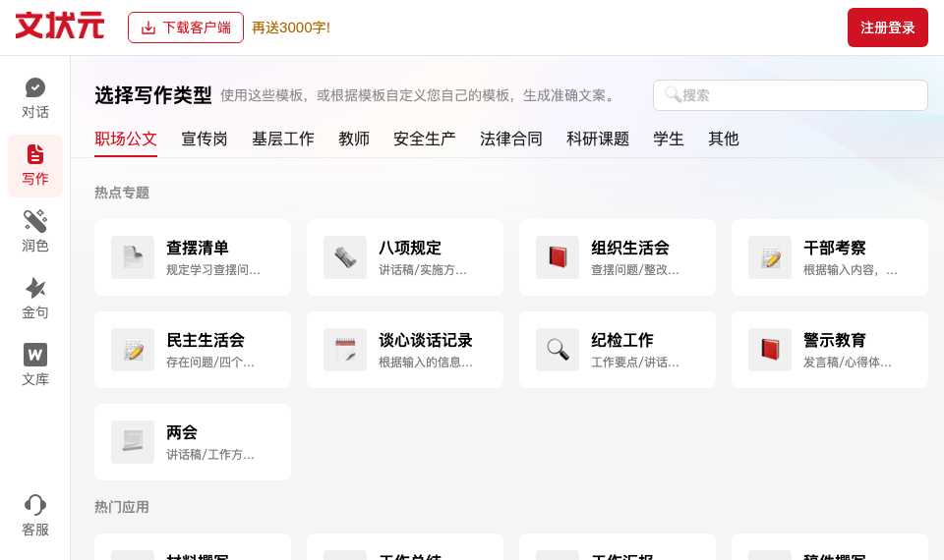Screen dimensions: 944x560
Task: Click the 警示教育 red book icon
Action: [x=770, y=350]
